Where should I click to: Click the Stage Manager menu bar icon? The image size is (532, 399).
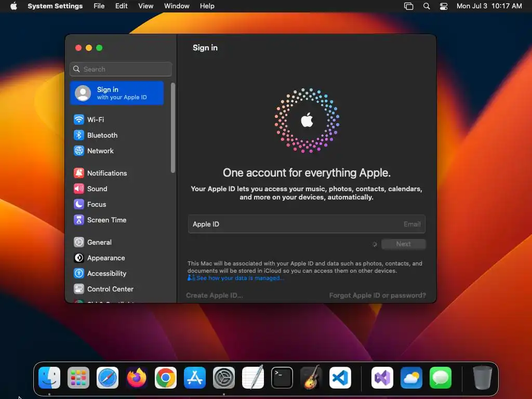pyautogui.click(x=408, y=6)
